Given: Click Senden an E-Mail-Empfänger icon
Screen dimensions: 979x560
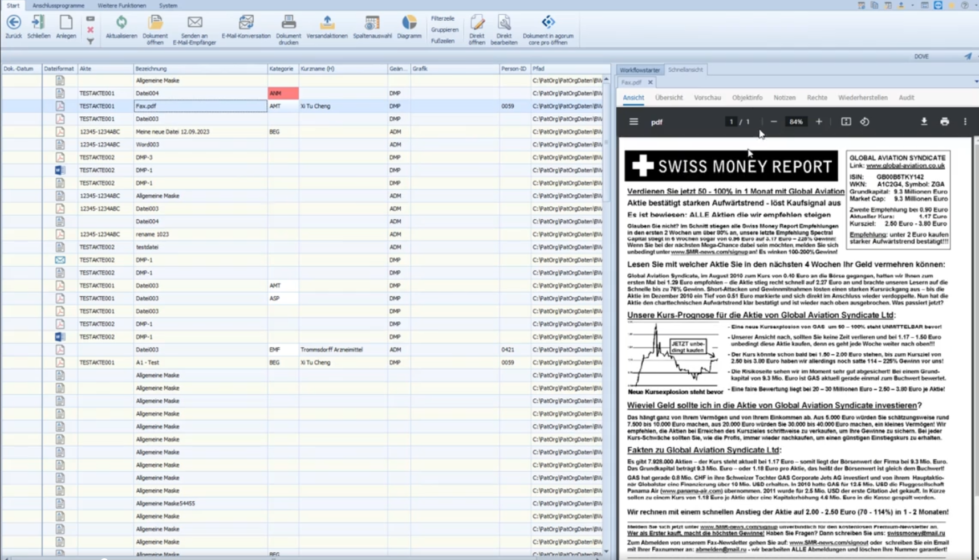Looking at the screenshot, I should 194,22.
